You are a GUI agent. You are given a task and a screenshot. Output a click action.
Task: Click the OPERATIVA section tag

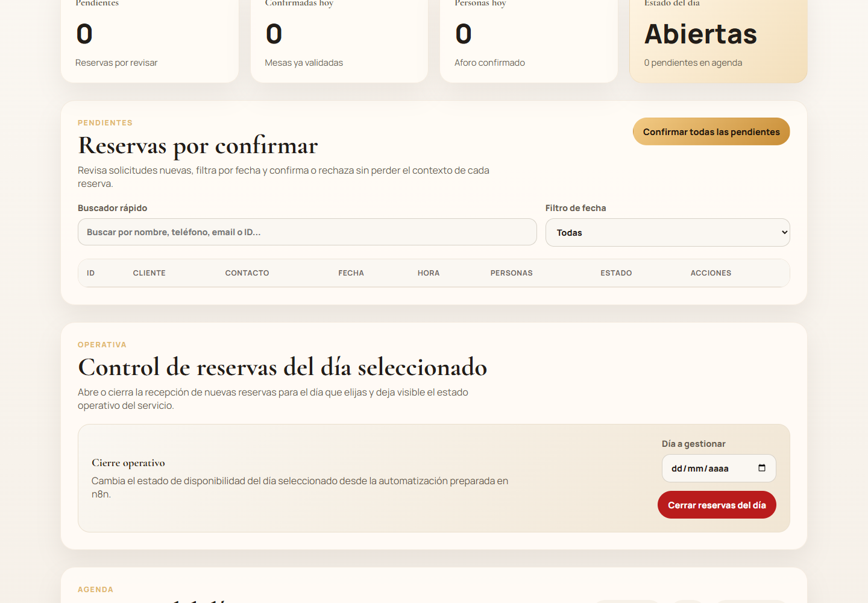(102, 345)
